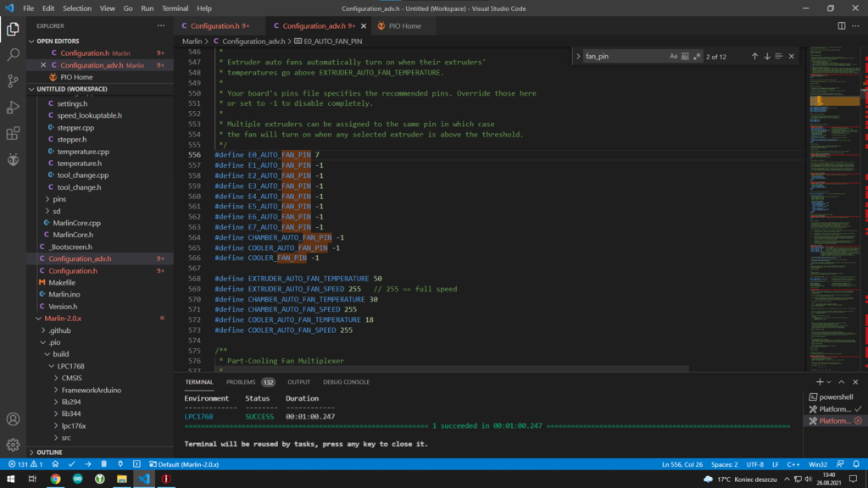Open the PlatformIO alien-head icon
The width and height of the screenshot is (868, 488).
coord(13,159)
